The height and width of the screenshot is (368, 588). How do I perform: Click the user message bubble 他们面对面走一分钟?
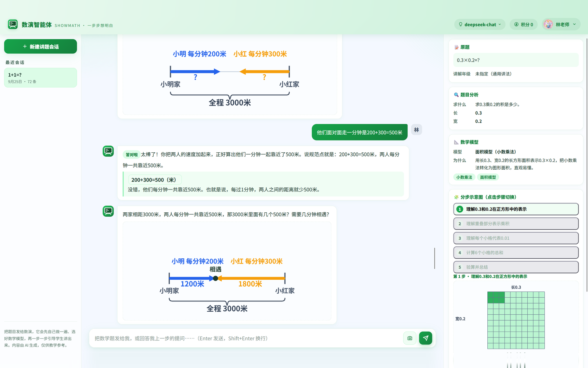(x=359, y=132)
